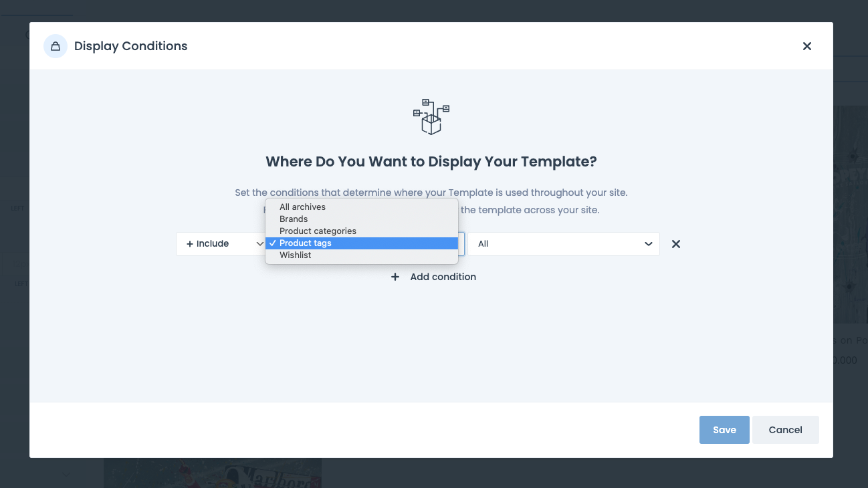Choose Brands in the open dropdown list
868x488 pixels.
click(294, 219)
